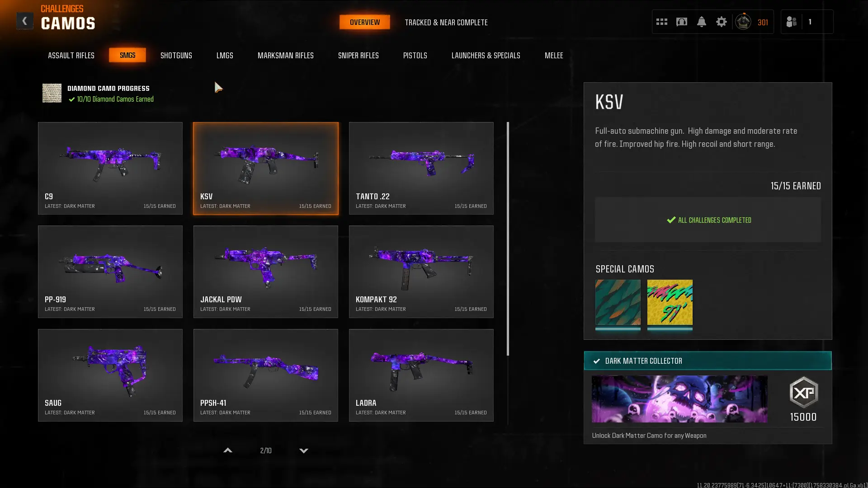Select the Overview button
This screenshot has width=868, height=488.
tap(365, 22)
